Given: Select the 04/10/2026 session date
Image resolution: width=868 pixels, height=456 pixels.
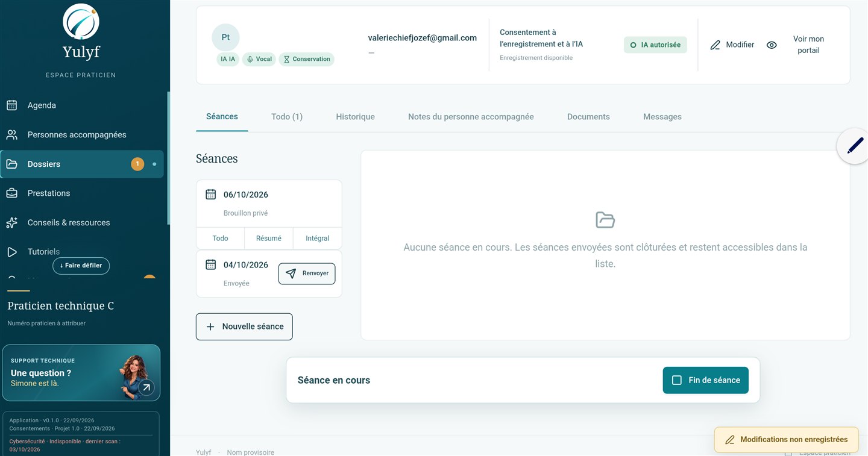Looking at the screenshot, I should tap(246, 264).
